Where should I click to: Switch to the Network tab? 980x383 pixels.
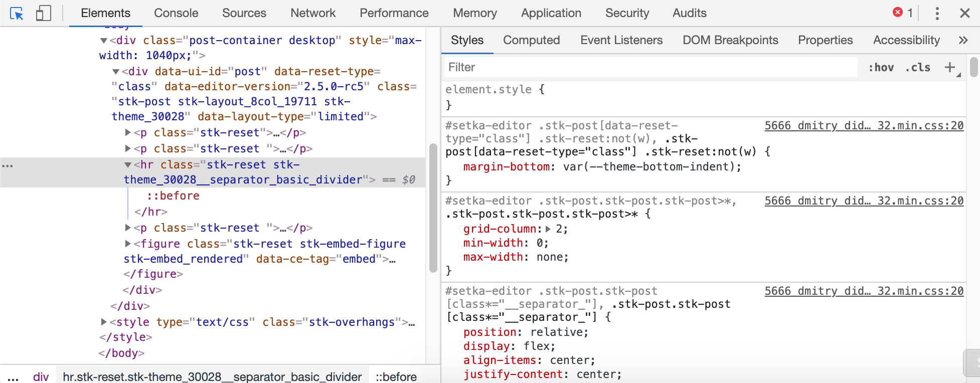point(312,13)
